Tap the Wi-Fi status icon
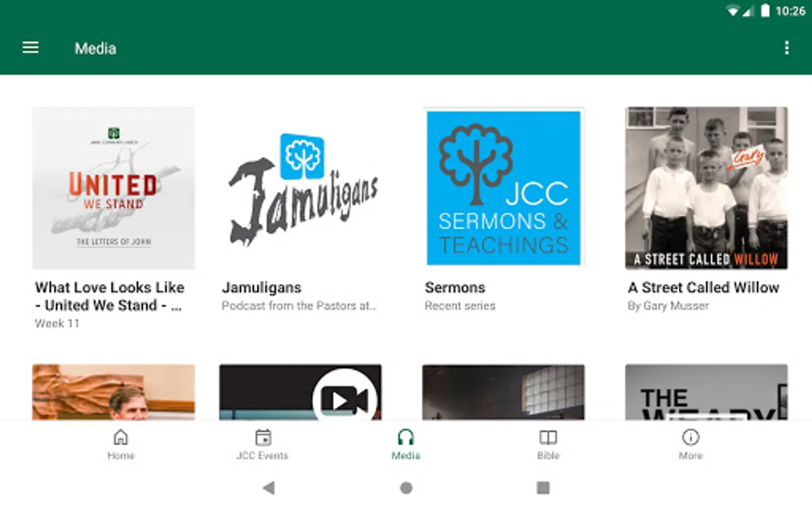The width and height of the screenshot is (812, 508). click(x=732, y=11)
